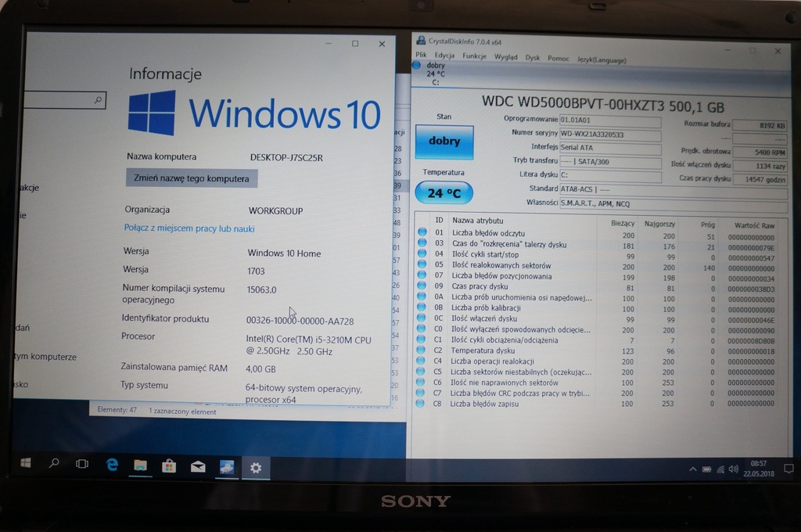
Task: Open Settings gear on the taskbar
Action: [256, 468]
